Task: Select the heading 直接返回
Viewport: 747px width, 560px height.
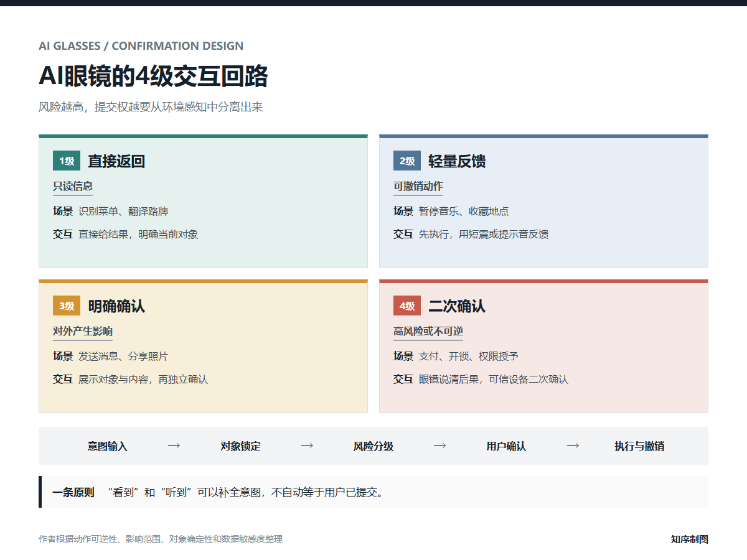Action: 116,161
